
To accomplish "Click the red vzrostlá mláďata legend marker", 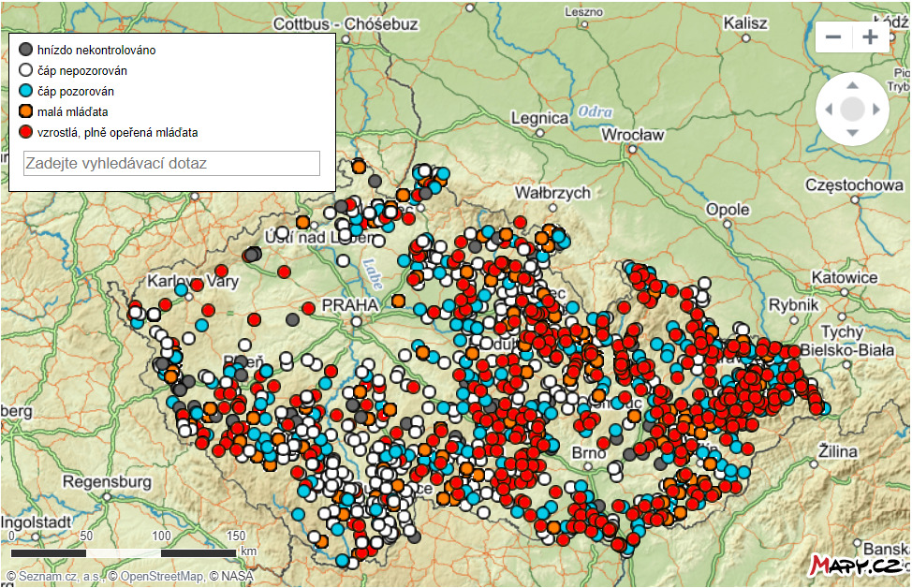I will [x=25, y=132].
